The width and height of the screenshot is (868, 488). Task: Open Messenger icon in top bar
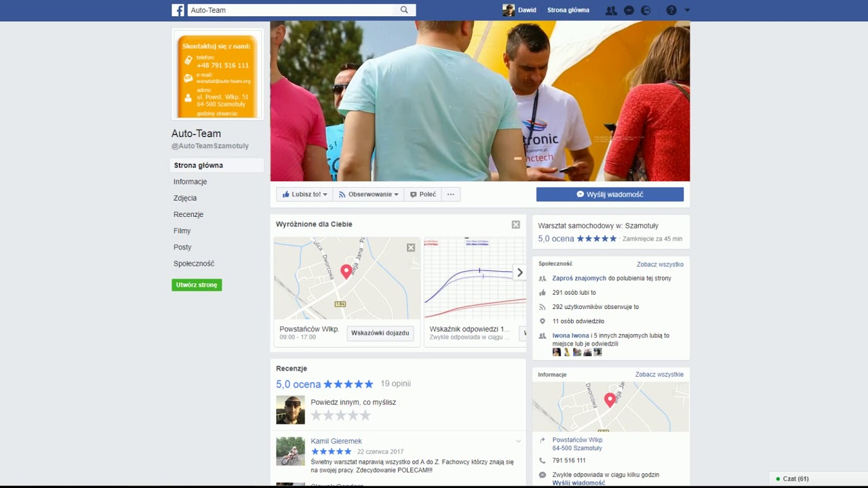(629, 10)
